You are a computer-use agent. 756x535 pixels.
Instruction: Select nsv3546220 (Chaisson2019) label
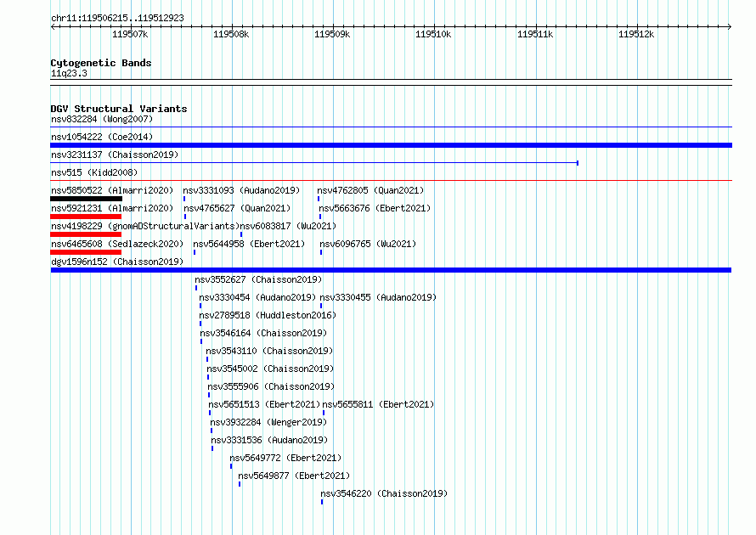pos(384,493)
